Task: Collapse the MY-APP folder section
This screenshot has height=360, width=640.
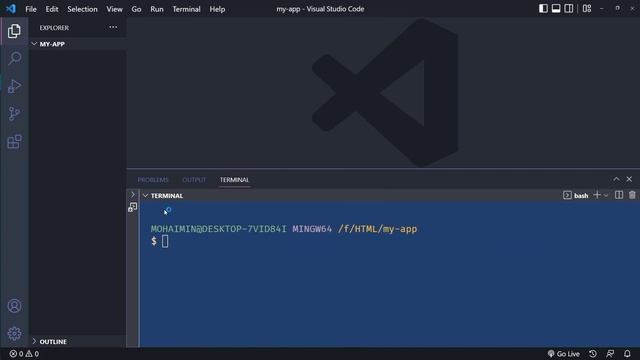Action: point(77,44)
